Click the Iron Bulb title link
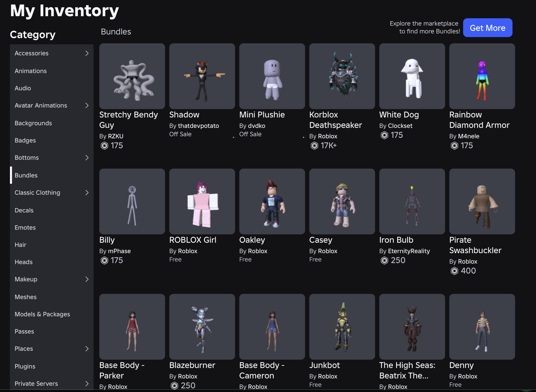The height and width of the screenshot is (392, 536). coord(396,240)
